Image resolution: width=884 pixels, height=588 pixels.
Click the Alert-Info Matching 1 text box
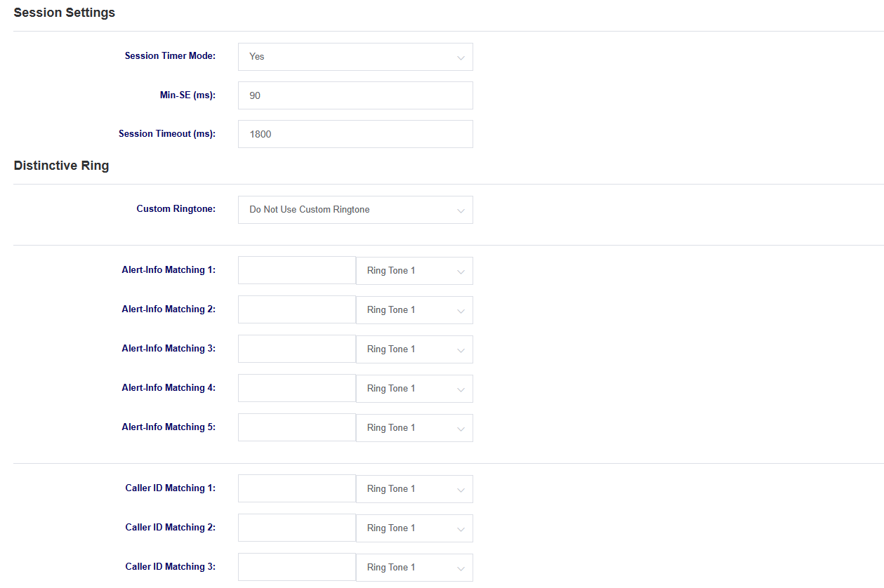(x=297, y=270)
